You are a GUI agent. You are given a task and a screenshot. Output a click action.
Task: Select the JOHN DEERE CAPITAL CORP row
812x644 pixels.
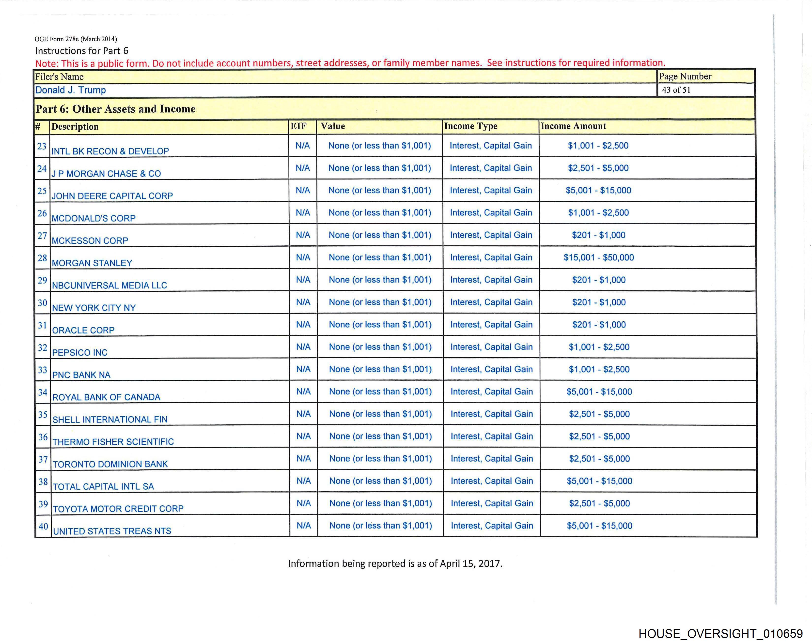point(112,196)
